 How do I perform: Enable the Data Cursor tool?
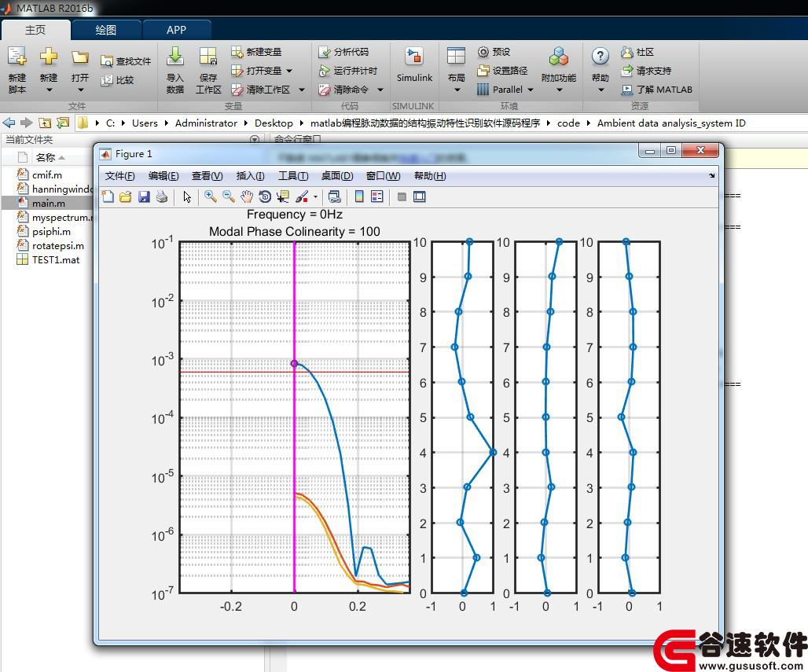pyautogui.click(x=283, y=196)
